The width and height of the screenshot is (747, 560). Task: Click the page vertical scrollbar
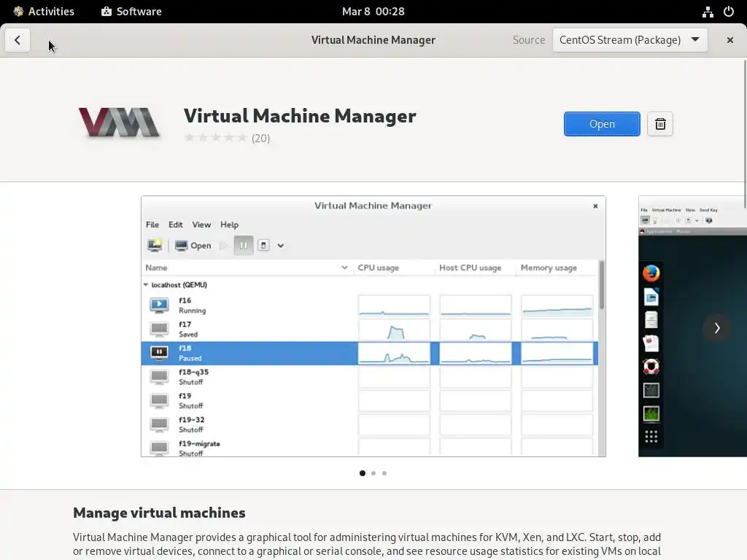(745, 133)
